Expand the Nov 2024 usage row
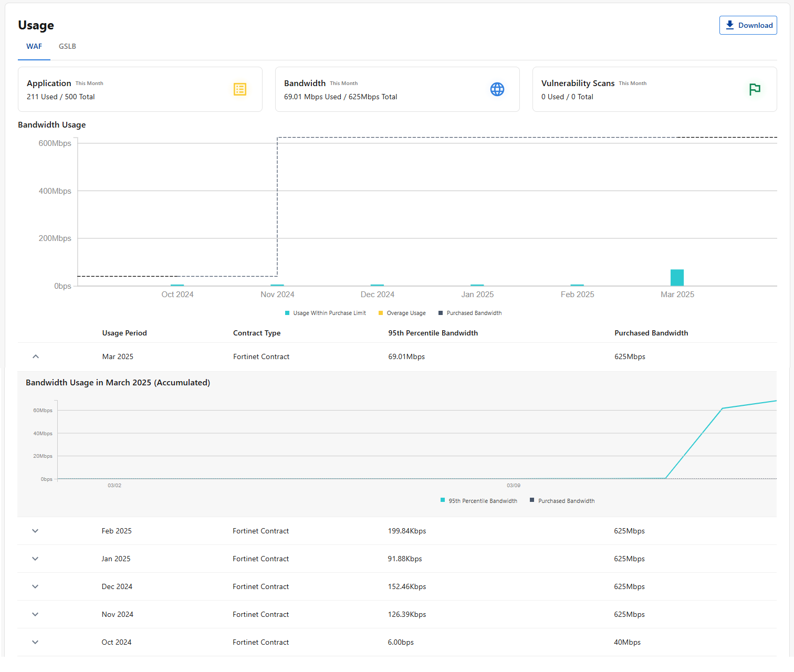Screen dimensions: 794x672 coord(35,614)
